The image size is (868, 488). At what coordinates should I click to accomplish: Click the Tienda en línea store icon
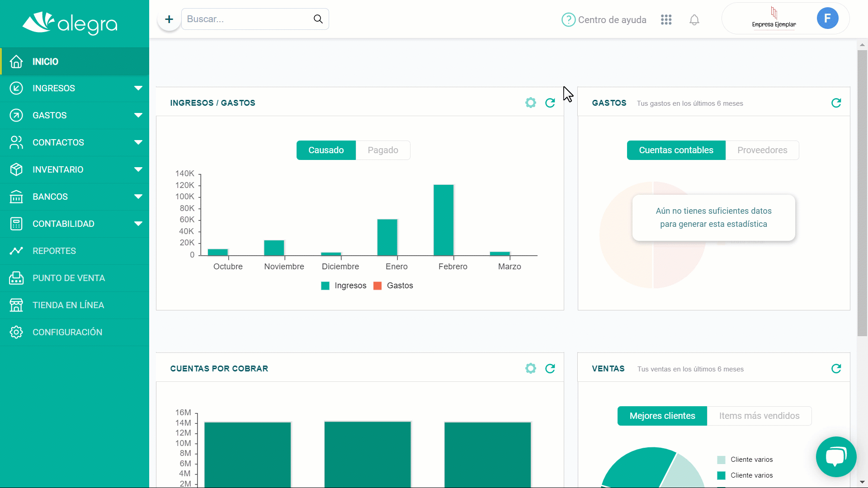(16, 305)
